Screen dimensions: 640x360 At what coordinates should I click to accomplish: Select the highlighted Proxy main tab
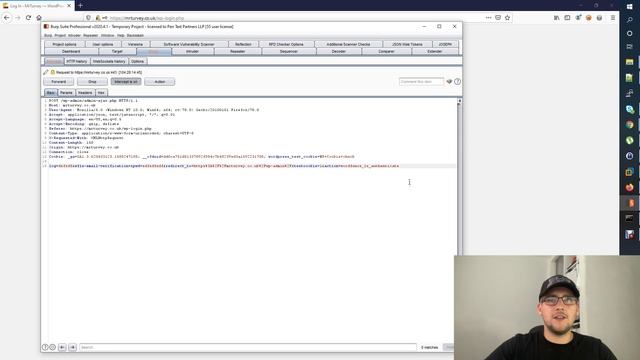click(153, 51)
